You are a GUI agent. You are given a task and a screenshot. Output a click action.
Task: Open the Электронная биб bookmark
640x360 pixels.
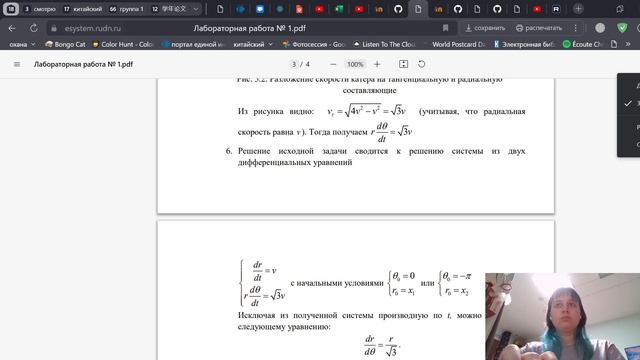click(x=524, y=44)
